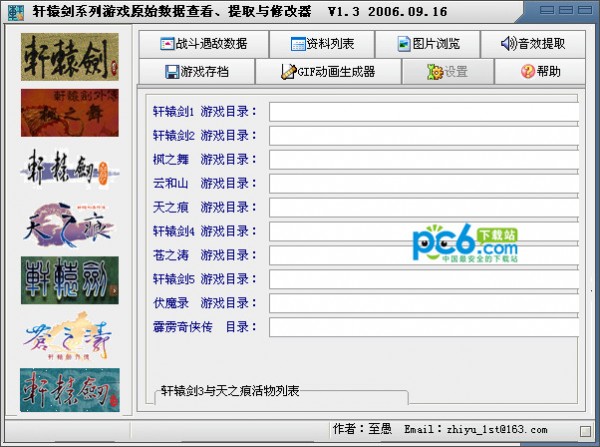The width and height of the screenshot is (600, 447).
Task: Select the 苍之涛 game logo
Action: coord(70,336)
